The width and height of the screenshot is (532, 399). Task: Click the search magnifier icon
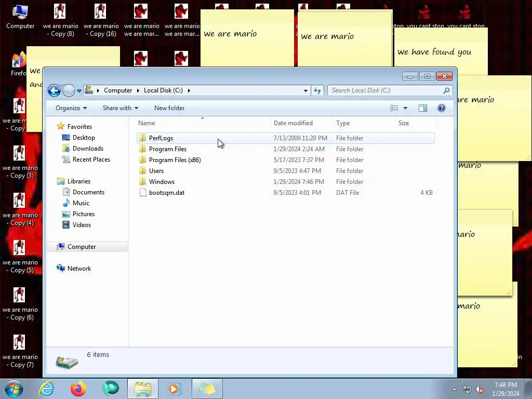tap(446, 90)
